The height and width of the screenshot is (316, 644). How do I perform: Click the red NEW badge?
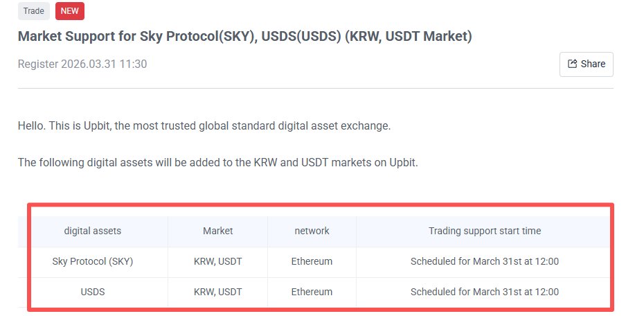(x=69, y=11)
